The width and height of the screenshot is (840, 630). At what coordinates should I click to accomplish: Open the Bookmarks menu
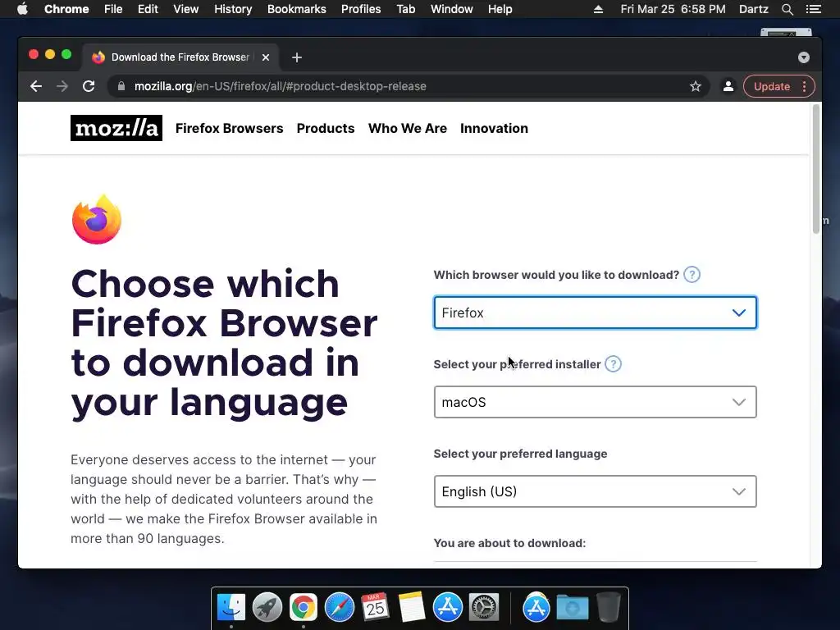(x=297, y=9)
